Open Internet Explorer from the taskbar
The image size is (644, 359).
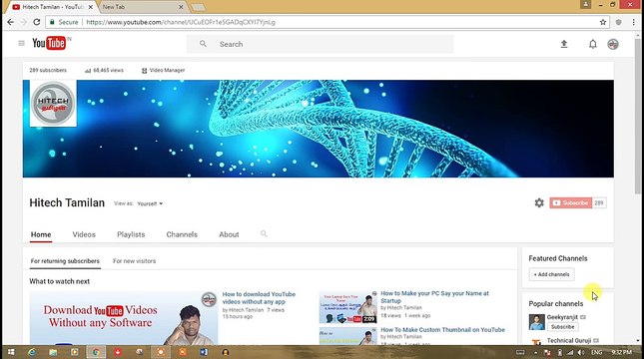click(x=32, y=352)
